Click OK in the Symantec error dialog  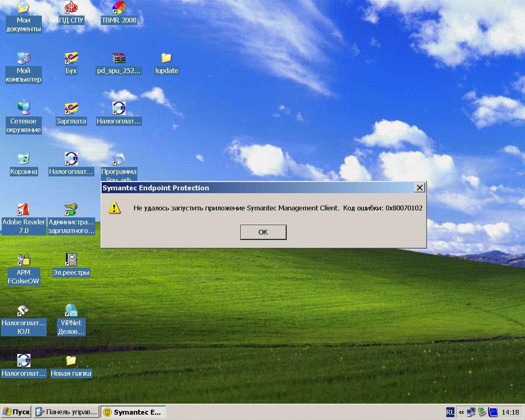click(x=263, y=232)
